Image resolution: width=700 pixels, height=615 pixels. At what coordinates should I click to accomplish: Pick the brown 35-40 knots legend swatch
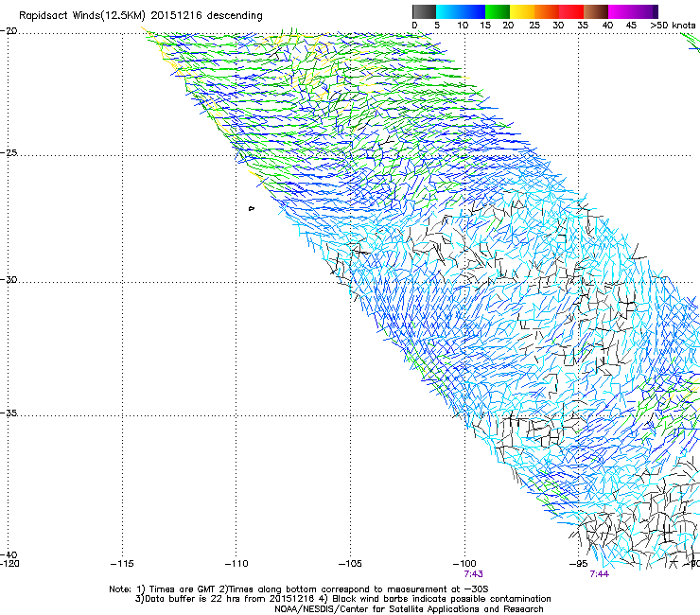(x=596, y=11)
